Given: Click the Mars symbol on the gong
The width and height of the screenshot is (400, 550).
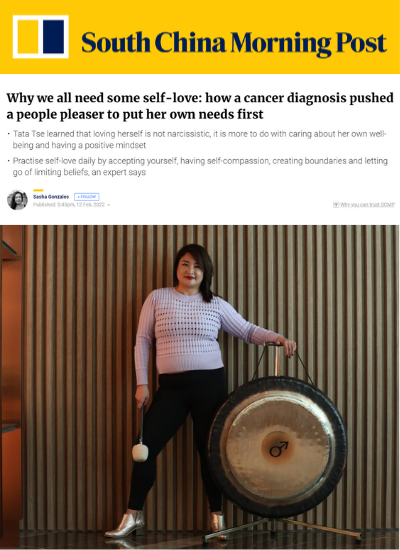Looking at the screenshot, I should click(278, 449).
